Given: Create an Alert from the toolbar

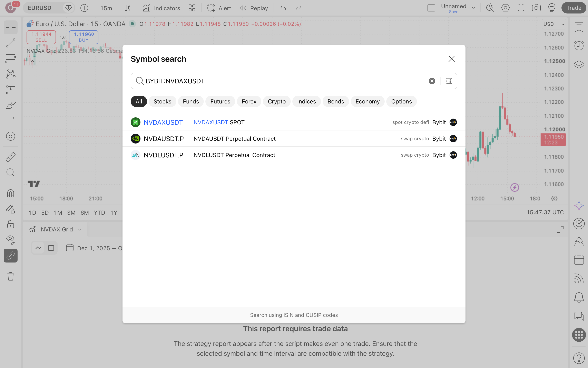Looking at the screenshot, I should [219, 8].
